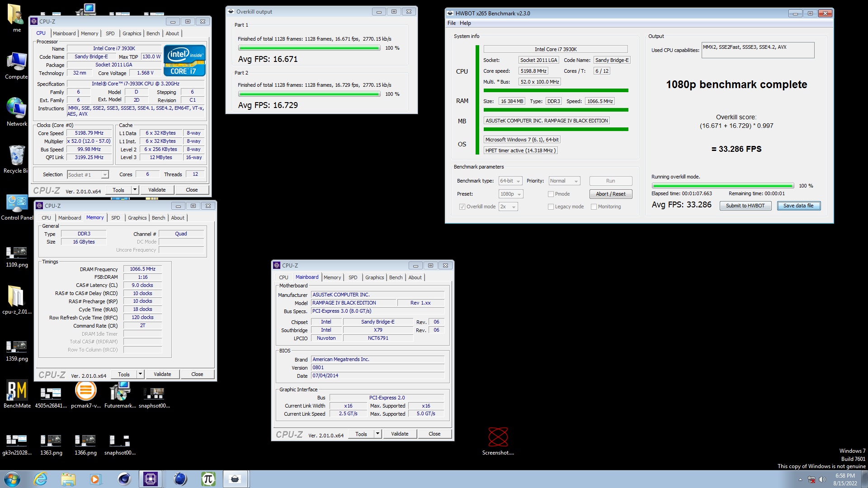Switch to Graphics tab in CPU-Z Mainboard window
The image size is (868, 488).
point(374,277)
